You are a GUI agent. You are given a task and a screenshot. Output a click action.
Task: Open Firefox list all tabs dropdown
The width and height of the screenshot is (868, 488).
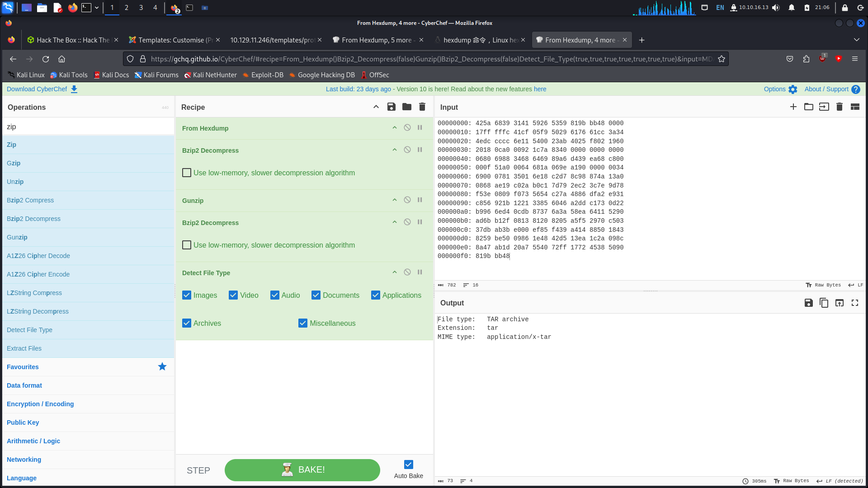pyautogui.click(x=857, y=40)
